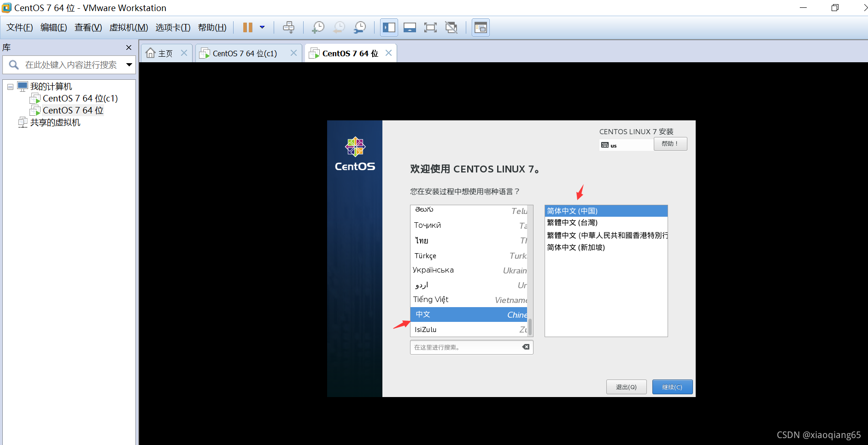Select IsiZulu in the language list
The image size is (868, 445).
[x=469, y=329]
